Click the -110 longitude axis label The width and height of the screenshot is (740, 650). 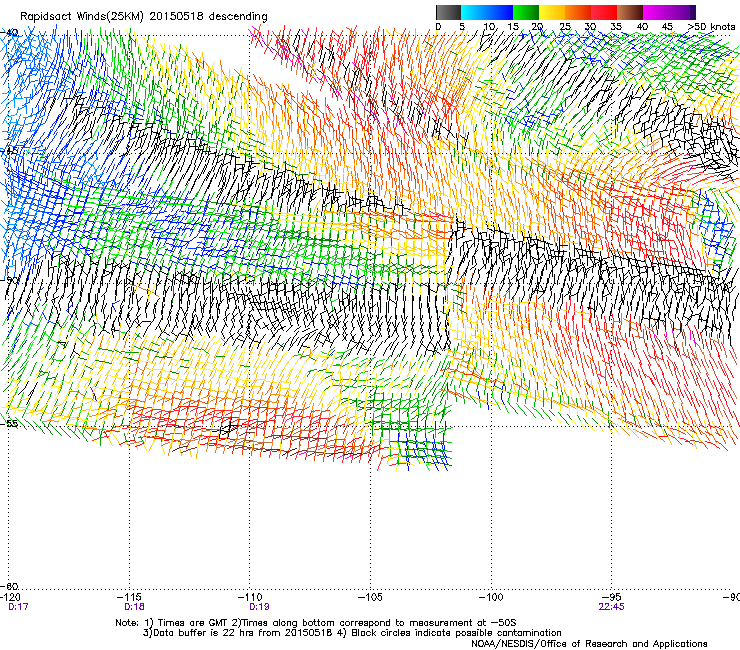coord(250,597)
